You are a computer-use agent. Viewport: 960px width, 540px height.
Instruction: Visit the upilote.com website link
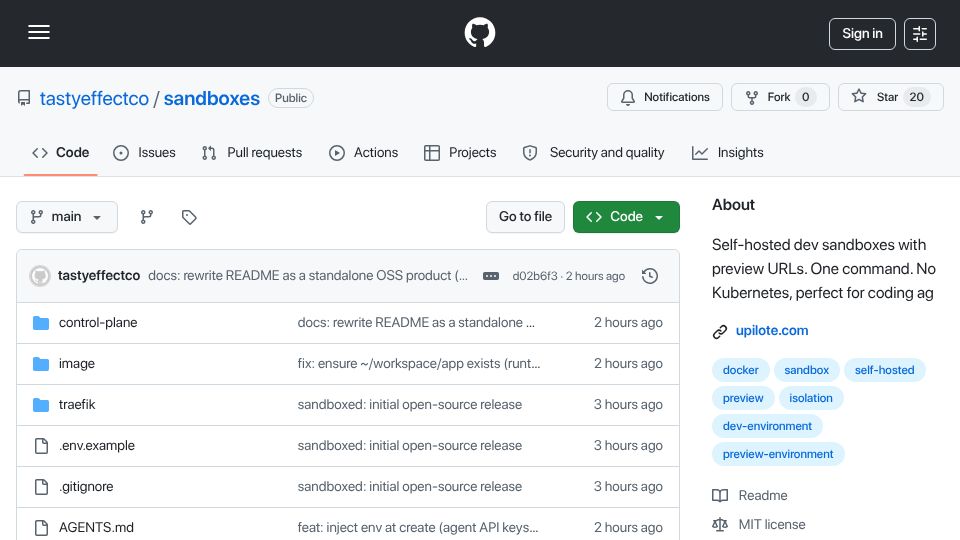click(771, 331)
